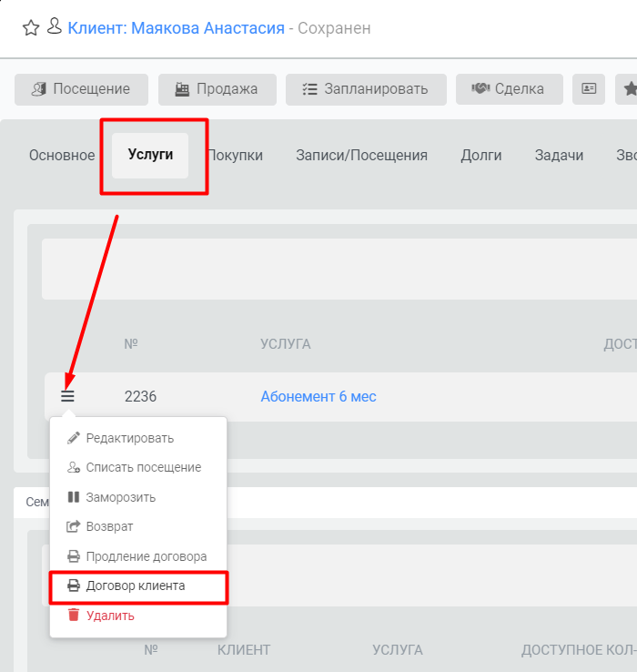The height and width of the screenshot is (672, 637).
Task: Open the Записи/Посещения tab
Action: 361,155
